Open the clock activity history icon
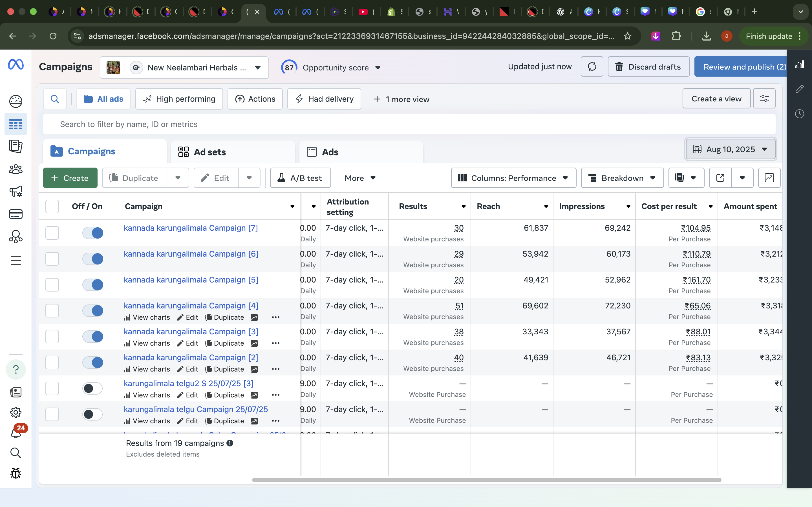The image size is (812, 507). [799, 114]
